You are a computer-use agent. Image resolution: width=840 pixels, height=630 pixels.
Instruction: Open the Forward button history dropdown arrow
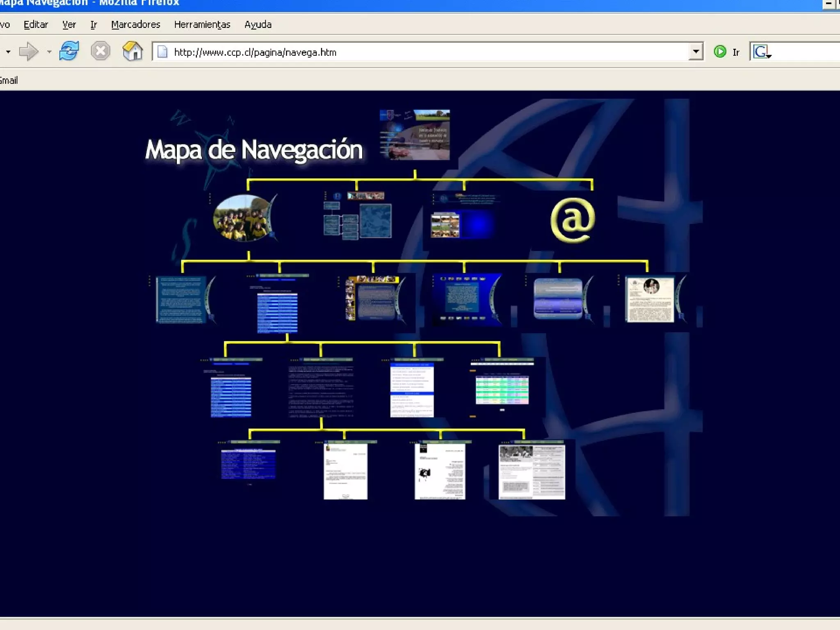coord(49,52)
